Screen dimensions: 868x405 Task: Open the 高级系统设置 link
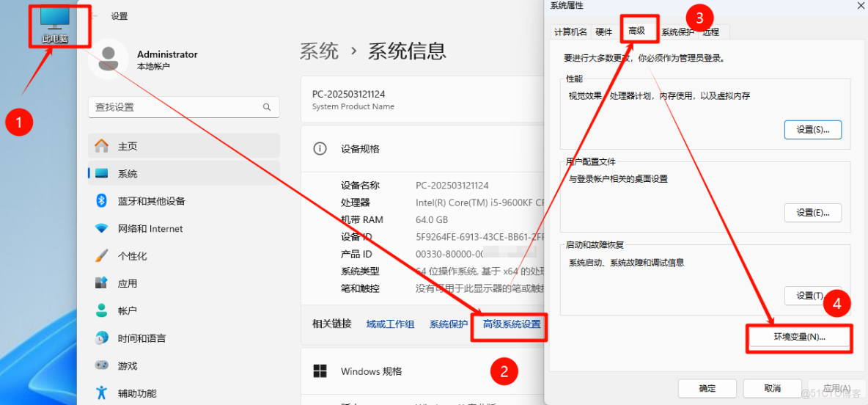[x=512, y=324]
